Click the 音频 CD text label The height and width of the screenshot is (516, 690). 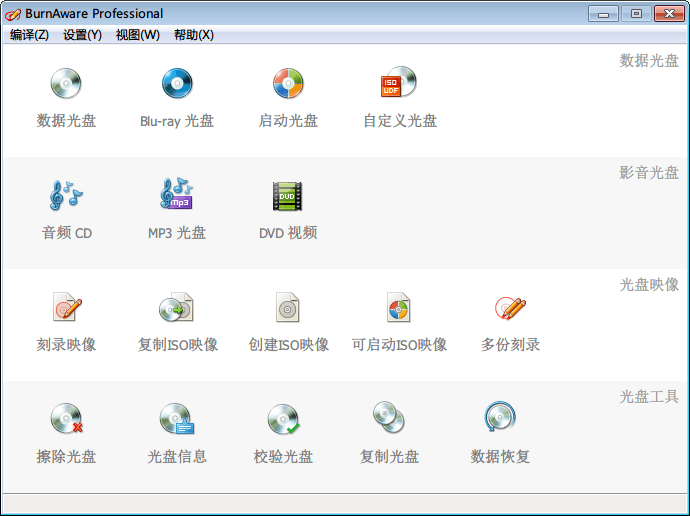pos(67,233)
